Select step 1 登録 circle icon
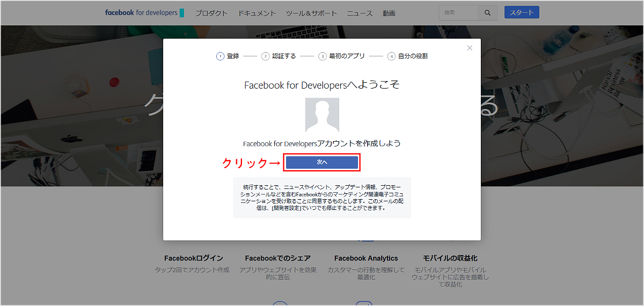Viewport: 644px width, 306px height. [220, 56]
